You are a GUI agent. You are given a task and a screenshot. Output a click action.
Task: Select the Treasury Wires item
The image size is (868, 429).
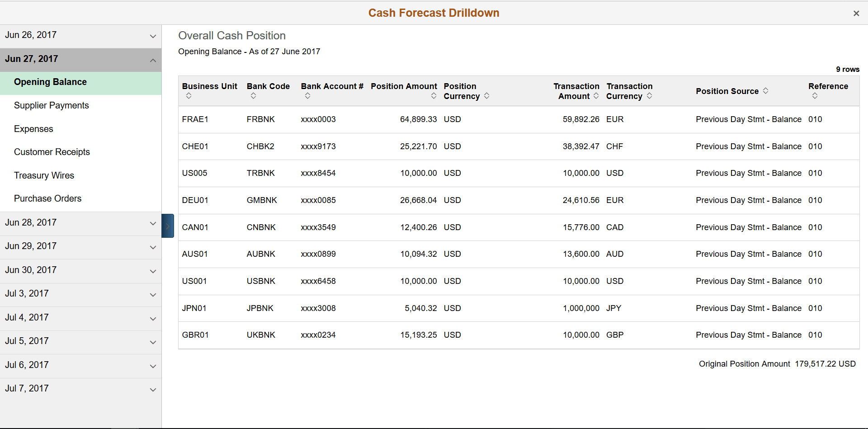(x=44, y=175)
